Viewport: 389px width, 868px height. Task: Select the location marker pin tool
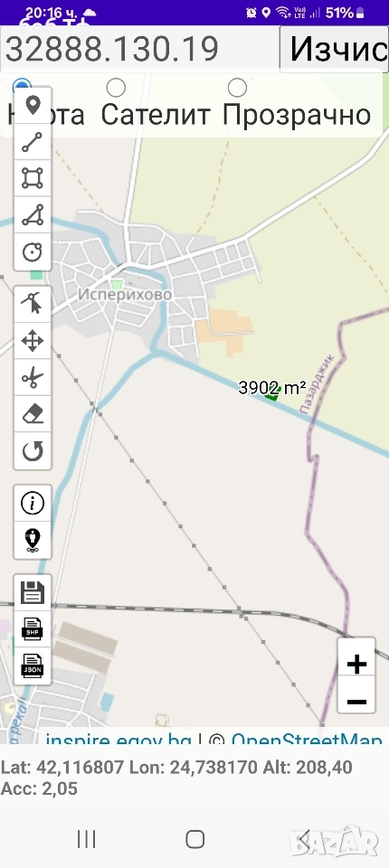tap(33, 105)
